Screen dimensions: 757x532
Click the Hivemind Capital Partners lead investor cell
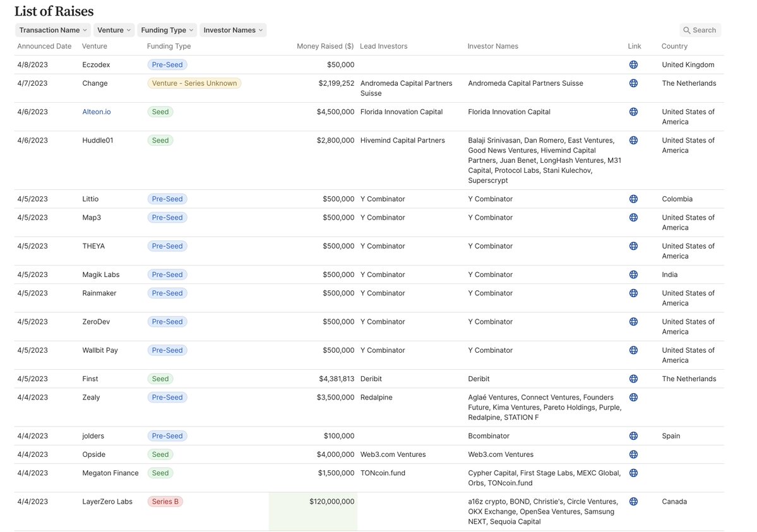(x=403, y=141)
